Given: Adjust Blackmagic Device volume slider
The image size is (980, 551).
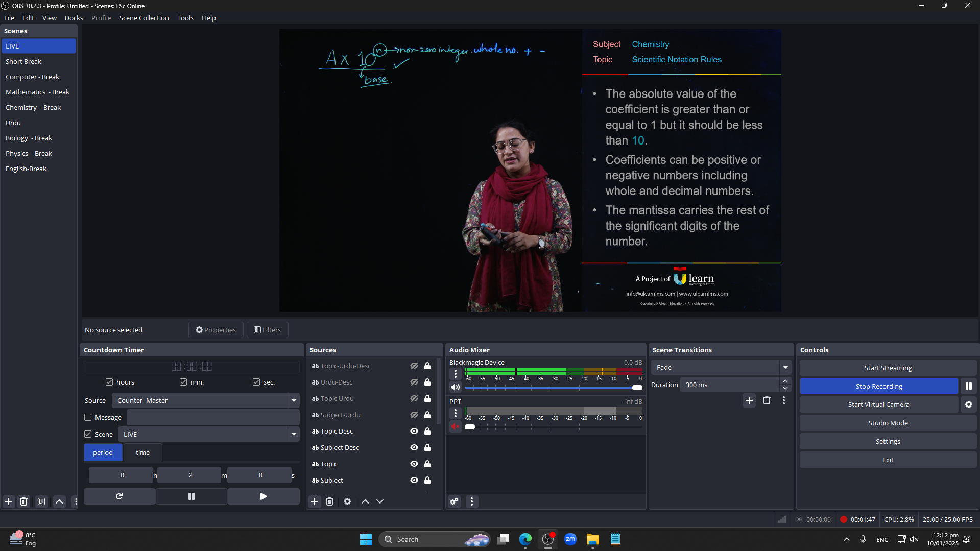Looking at the screenshot, I should (554, 388).
